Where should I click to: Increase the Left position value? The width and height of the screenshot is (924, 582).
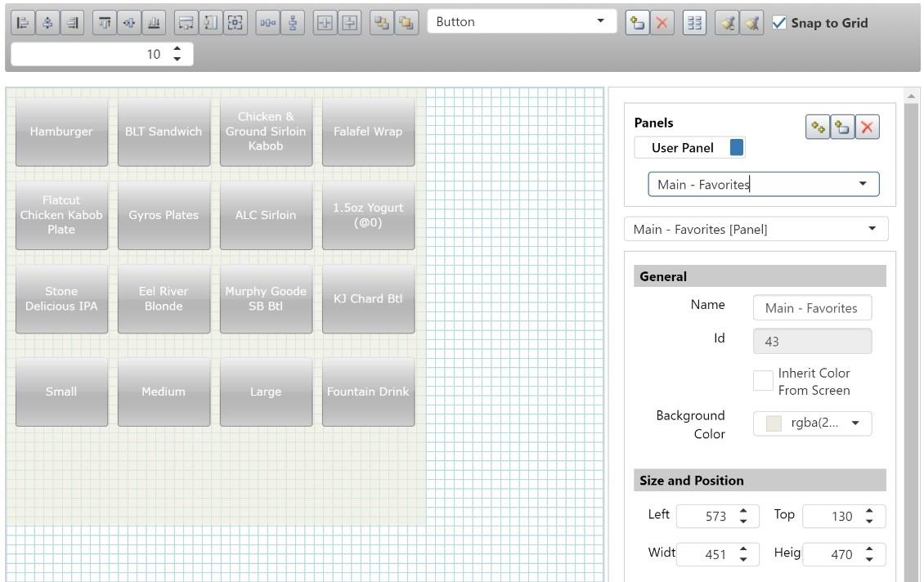coord(743,511)
